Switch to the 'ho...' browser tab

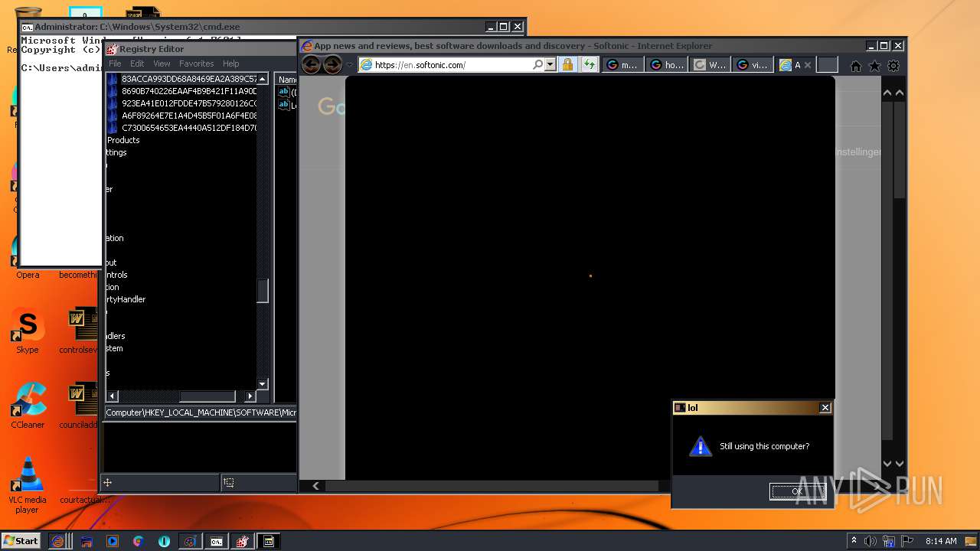click(666, 65)
